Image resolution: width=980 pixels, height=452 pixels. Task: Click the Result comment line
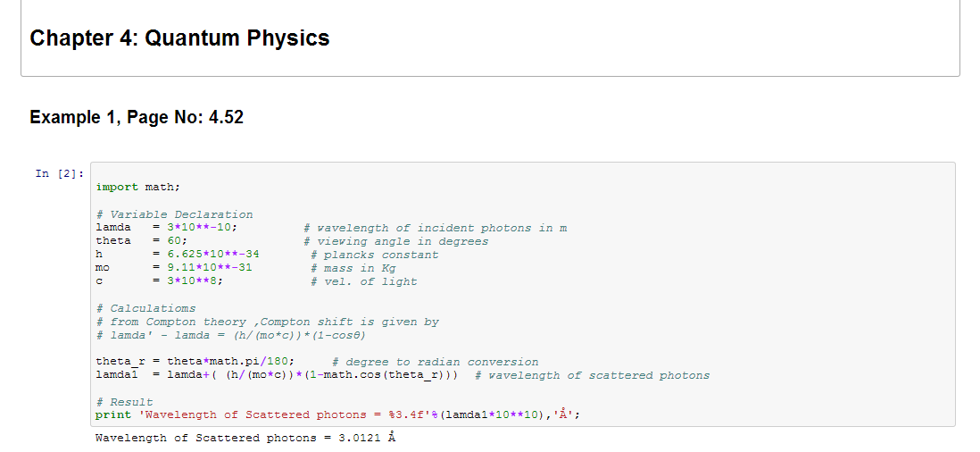click(124, 402)
